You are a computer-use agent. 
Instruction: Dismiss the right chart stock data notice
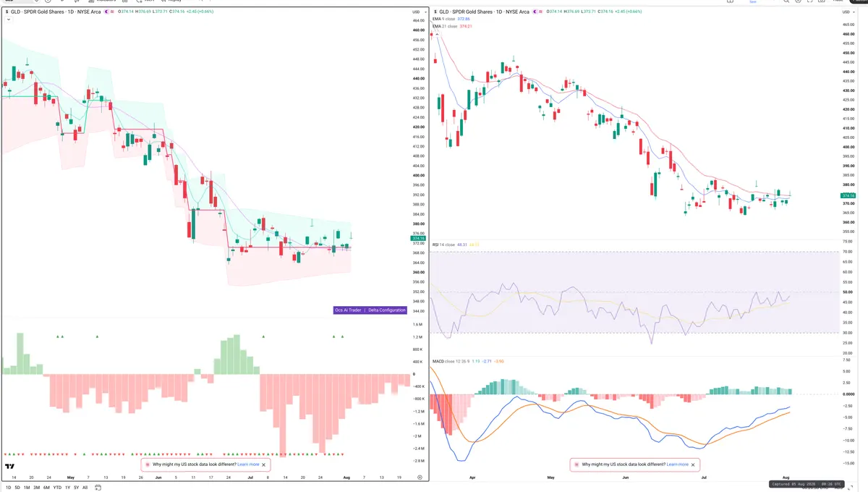[x=693, y=465]
